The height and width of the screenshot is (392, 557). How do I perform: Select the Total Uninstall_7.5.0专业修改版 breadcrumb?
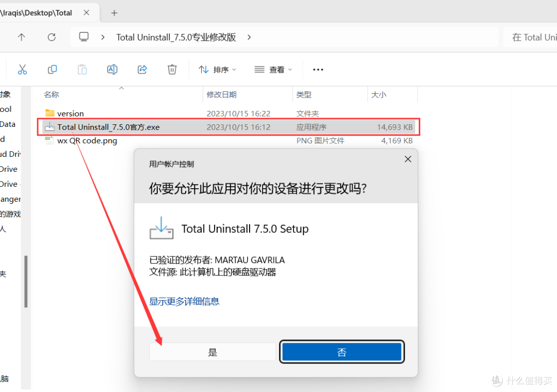coord(176,37)
